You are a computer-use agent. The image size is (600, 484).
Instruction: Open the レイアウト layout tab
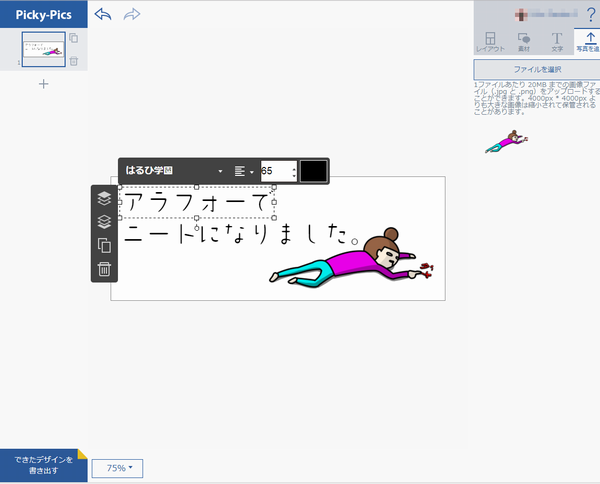(490, 42)
